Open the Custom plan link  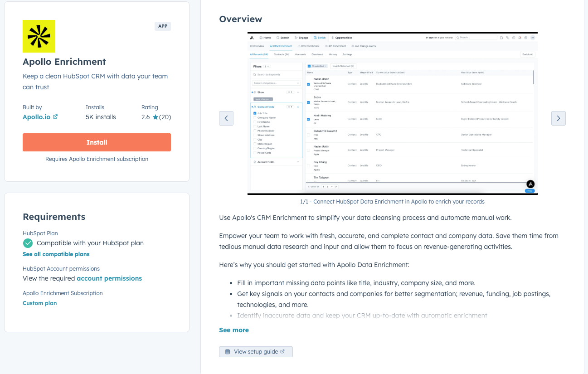(40, 303)
